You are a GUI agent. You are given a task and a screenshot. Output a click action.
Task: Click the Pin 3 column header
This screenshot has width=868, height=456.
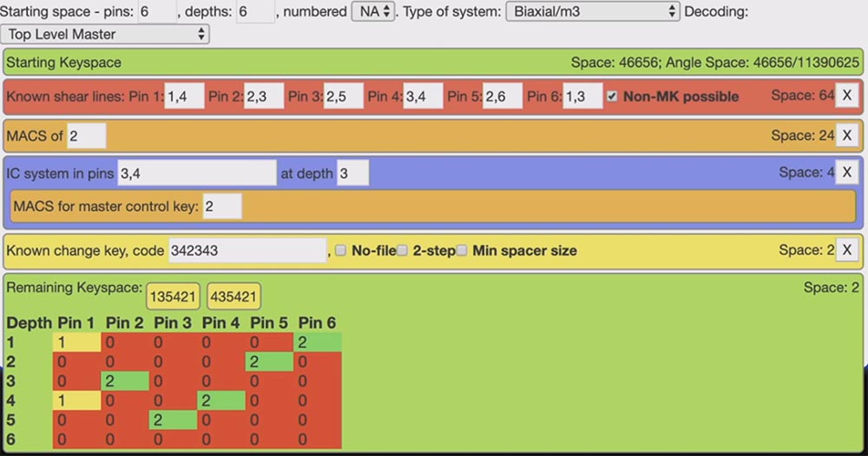pos(173,322)
